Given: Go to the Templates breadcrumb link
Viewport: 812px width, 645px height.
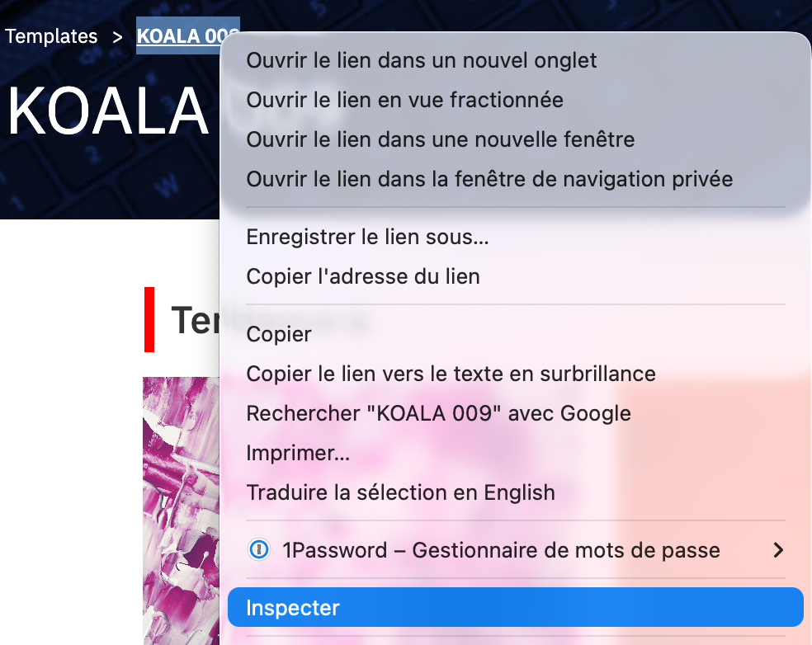Looking at the screenshot, I should (x=51, y=36).
